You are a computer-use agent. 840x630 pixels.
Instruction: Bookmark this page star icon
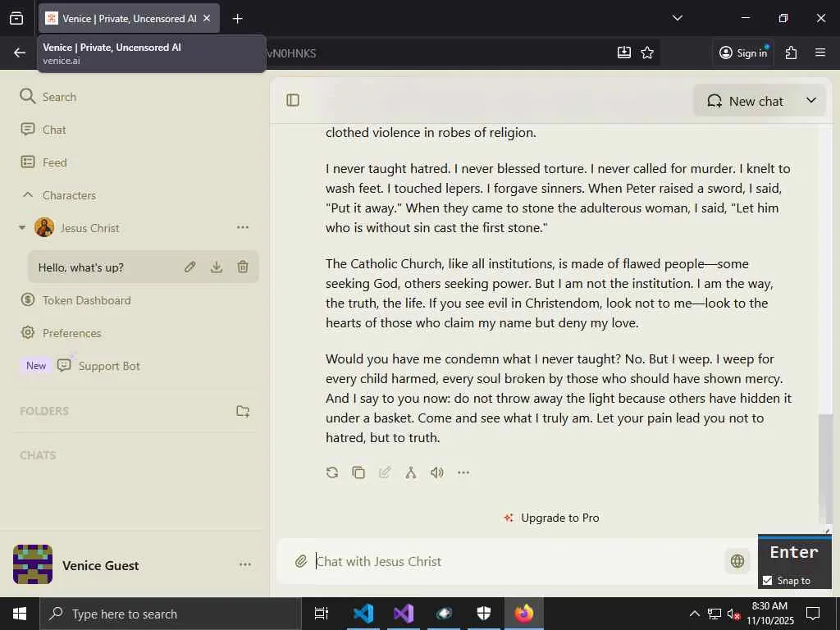pyautogui.click(x=647, y=52)
